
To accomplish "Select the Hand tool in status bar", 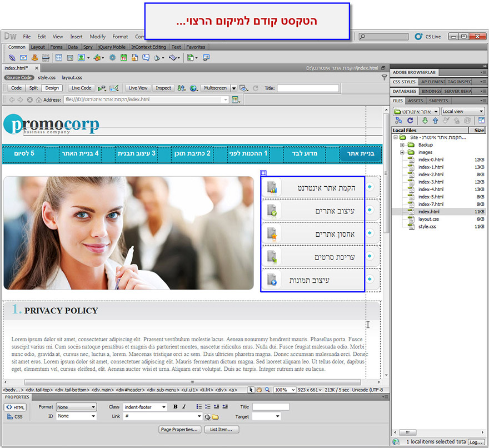I will pos(259,390).
